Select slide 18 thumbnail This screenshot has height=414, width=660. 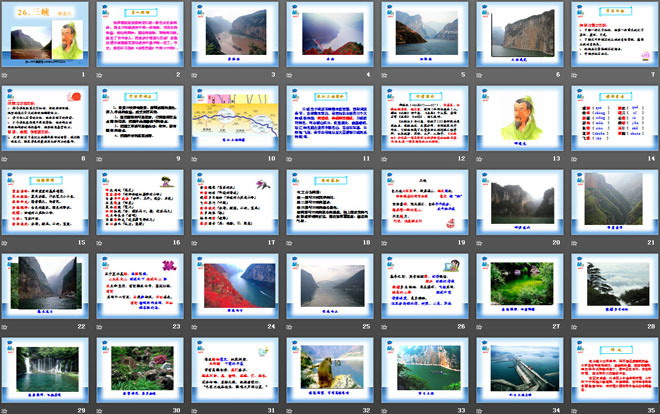point(330,202)
